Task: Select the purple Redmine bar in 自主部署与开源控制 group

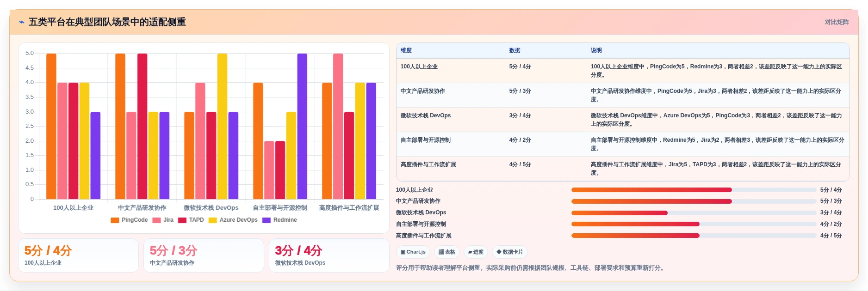Action: click(x=302, y=126)
